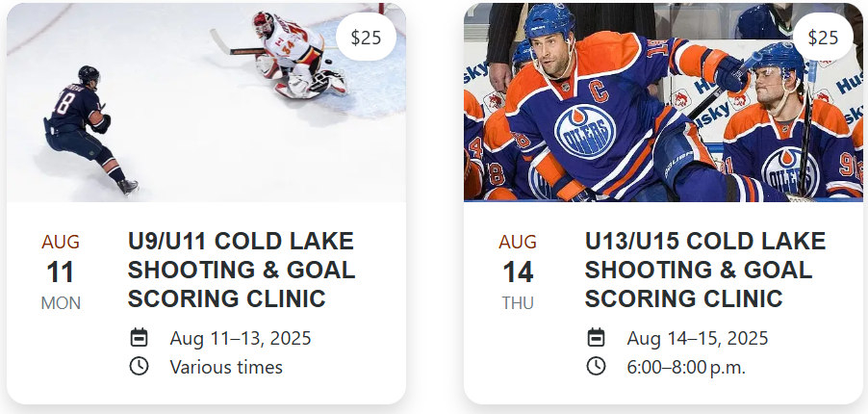Click the Aug 14–15, 2025 date text
868x414 pixels.
click(x=698, y=338)
